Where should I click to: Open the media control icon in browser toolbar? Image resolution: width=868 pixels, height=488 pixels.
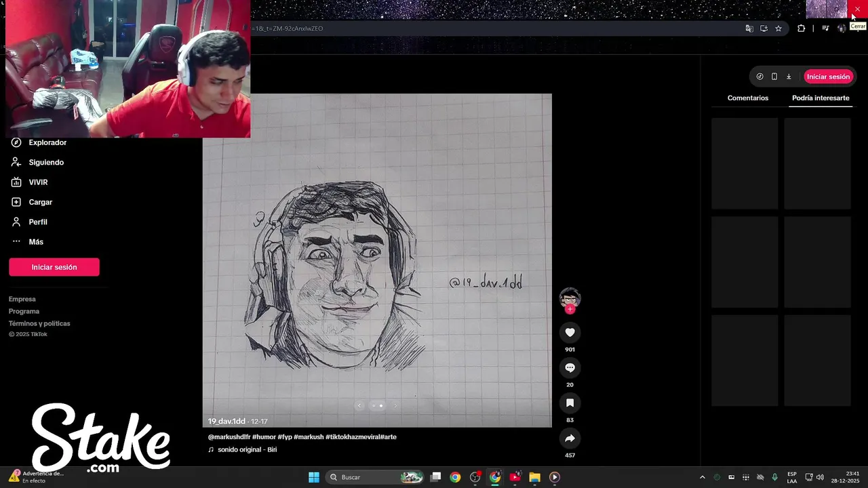825,28
